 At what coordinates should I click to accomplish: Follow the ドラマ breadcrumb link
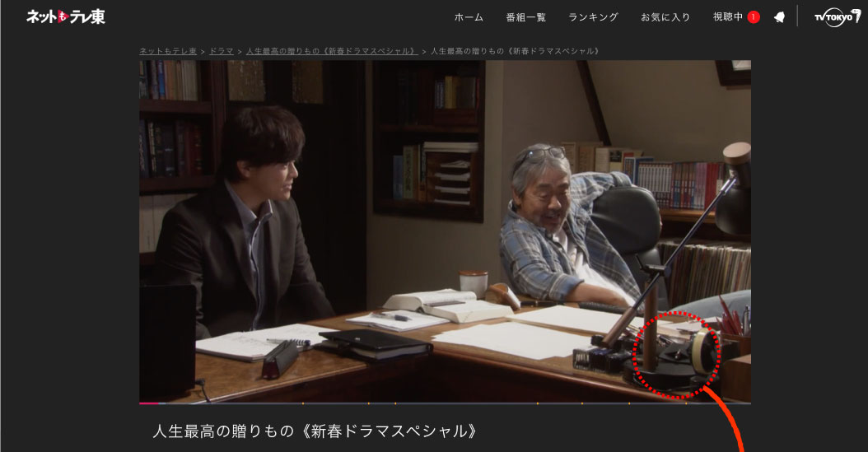click(x=222, y=51)
